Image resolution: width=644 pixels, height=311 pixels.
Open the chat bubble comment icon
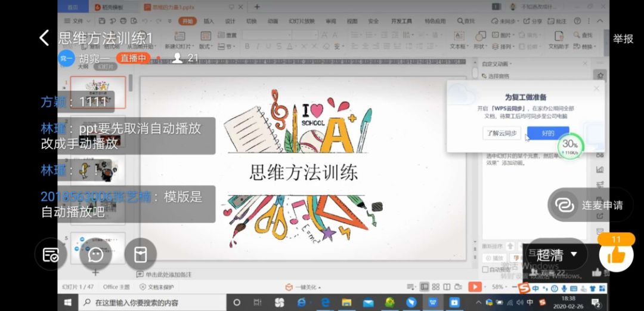[95, 255]
